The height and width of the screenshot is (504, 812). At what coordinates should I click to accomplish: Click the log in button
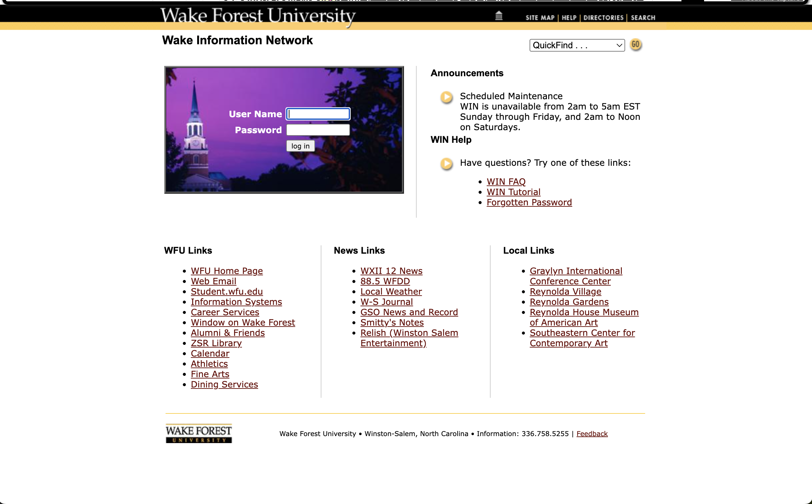point(300,146)
